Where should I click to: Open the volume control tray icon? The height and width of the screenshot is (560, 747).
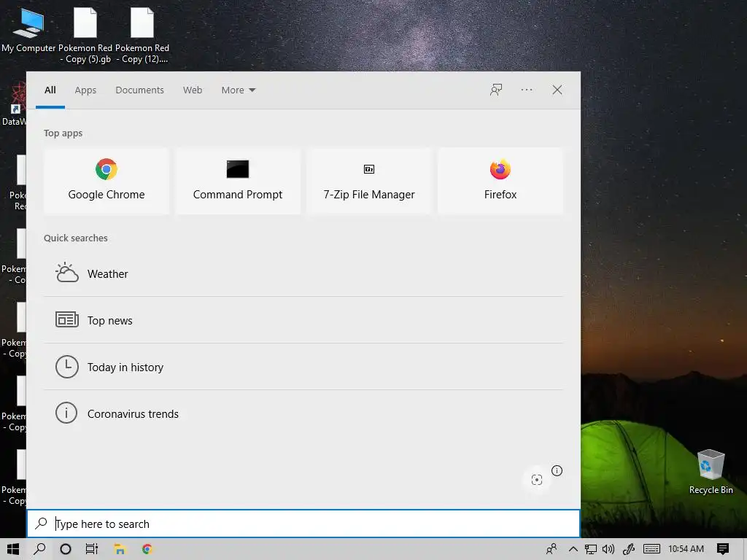[x=608, y=549]
